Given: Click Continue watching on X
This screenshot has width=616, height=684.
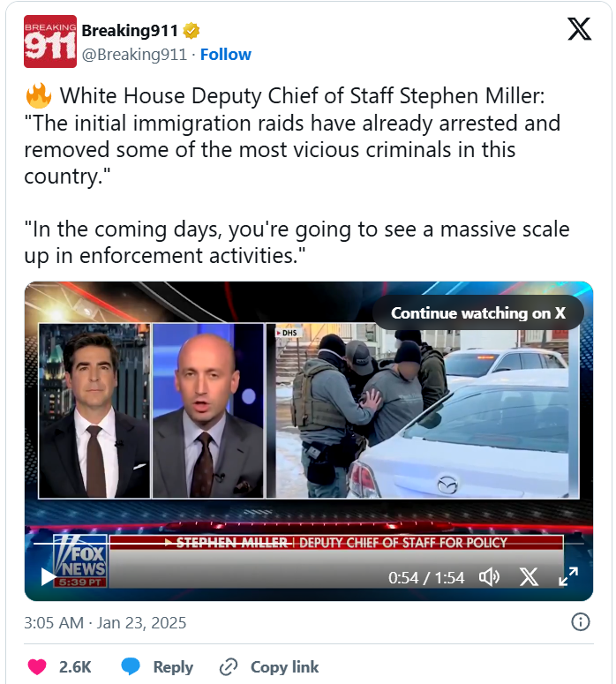Looking at the screenshot, I should (478, 312).
